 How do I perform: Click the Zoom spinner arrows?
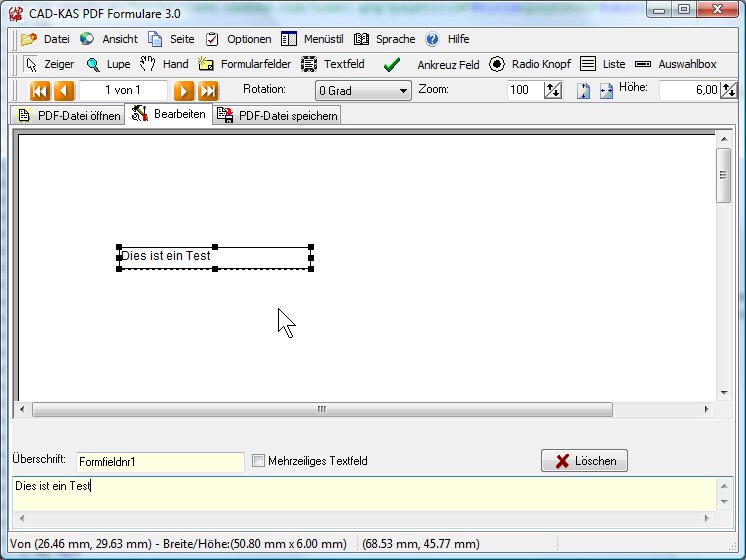point(553,91)
